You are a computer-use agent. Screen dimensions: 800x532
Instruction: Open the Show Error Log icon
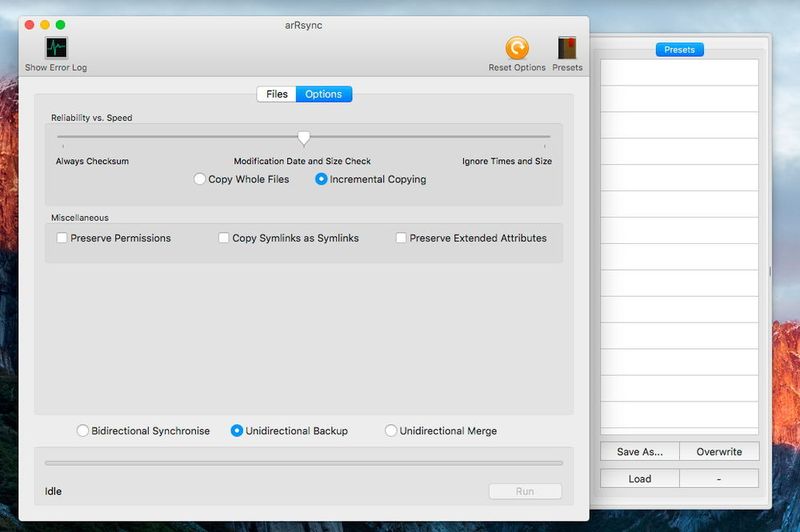coord(56,48)
